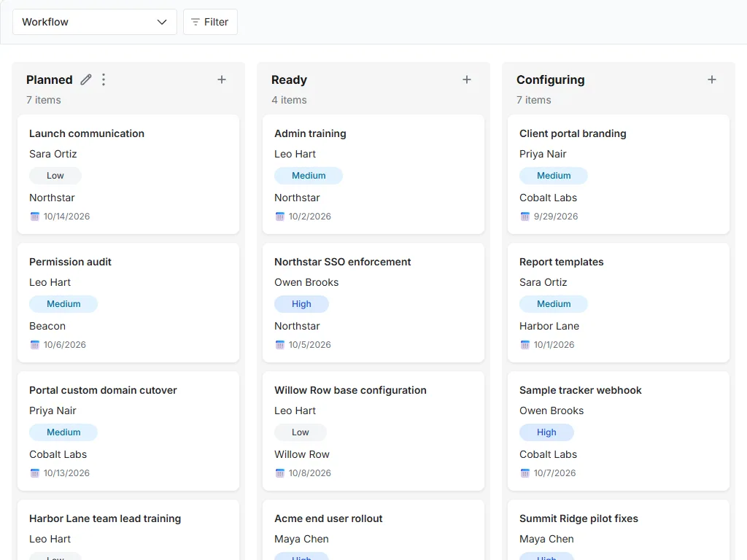The width and height of the screenshot is (747, 560).
Task: Click calendar icon on Sample tracker webhook card
Action: coord(525,473)
